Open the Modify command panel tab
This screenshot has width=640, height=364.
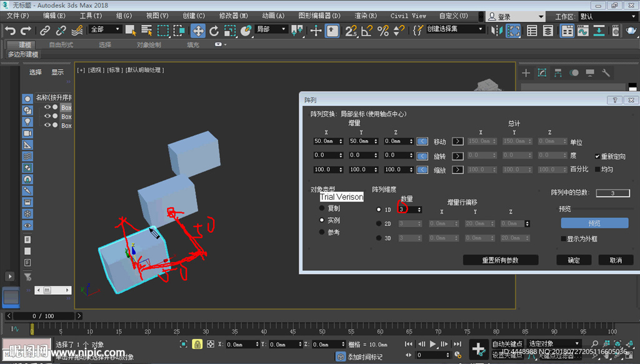[542, 73]
